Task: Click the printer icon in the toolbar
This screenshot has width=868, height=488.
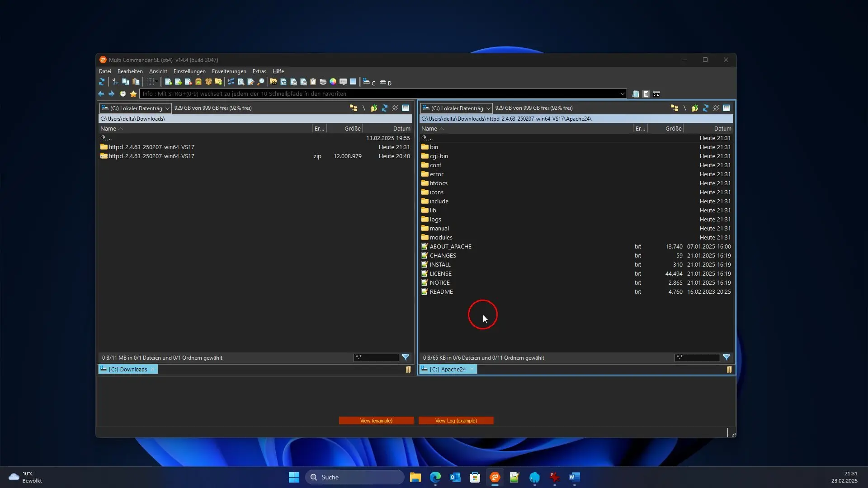Action: (323, 82)
